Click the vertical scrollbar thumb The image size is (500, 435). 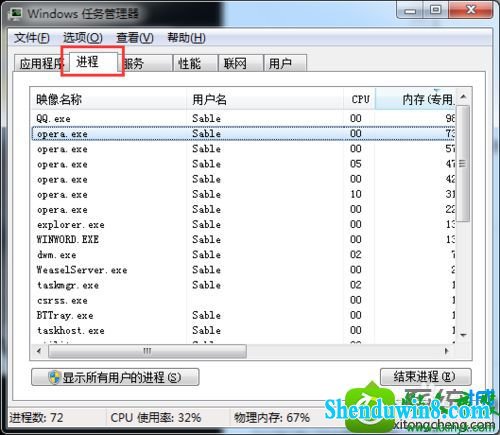click(463, 163)
